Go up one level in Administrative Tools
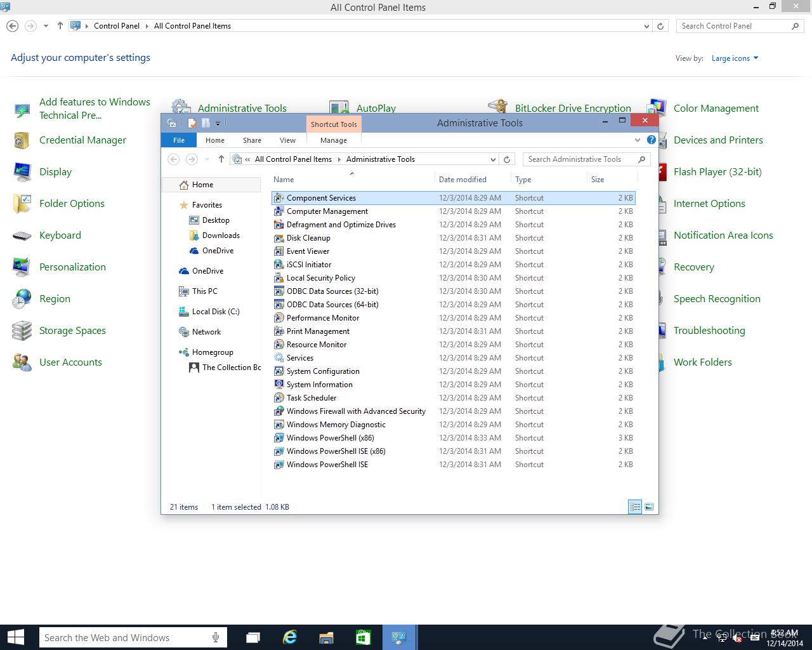Screen dimensions: 812x650 click(x=221, y=159)
